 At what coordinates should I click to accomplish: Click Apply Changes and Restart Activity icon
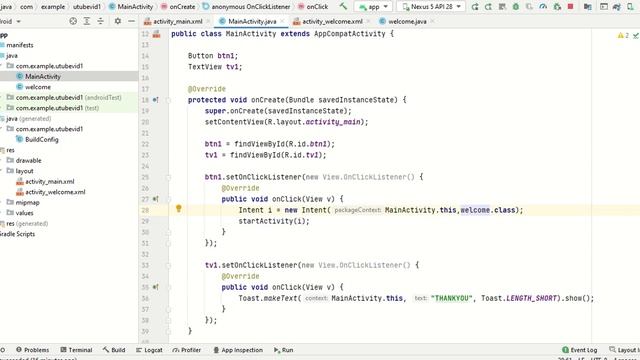(488, 7)
